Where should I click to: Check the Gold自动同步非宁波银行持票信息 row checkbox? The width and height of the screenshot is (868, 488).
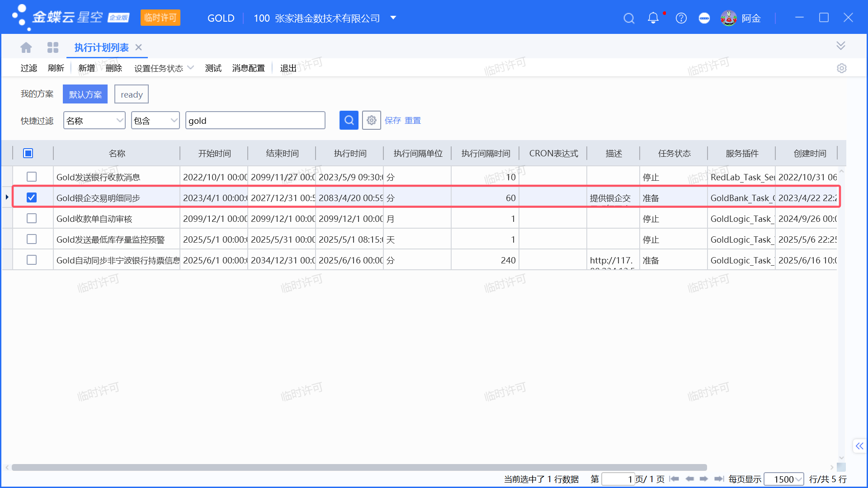(x=32, y=260)
